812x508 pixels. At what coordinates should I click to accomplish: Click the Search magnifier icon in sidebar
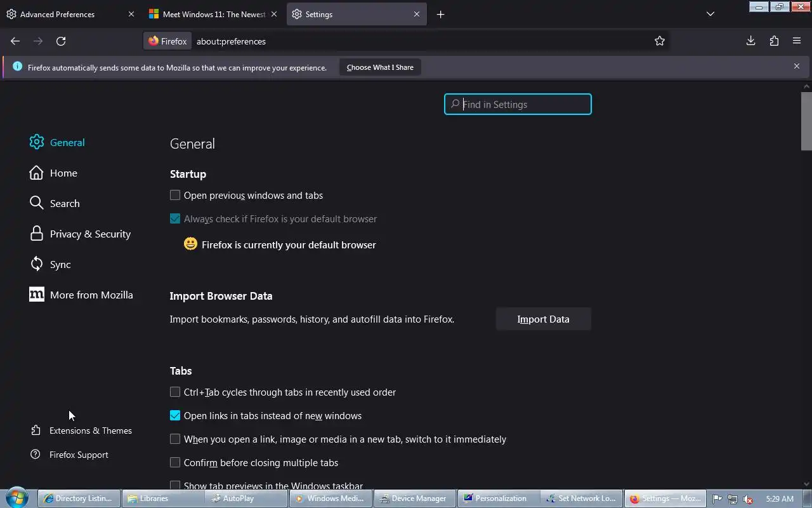tap(37, 203)
